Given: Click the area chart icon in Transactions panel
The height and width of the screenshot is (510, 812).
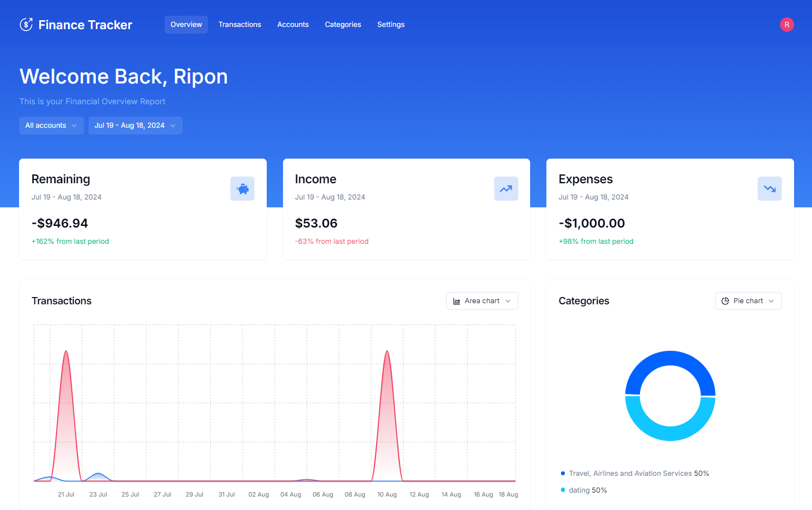Looking at the screenshot, I should click(456, 300).
